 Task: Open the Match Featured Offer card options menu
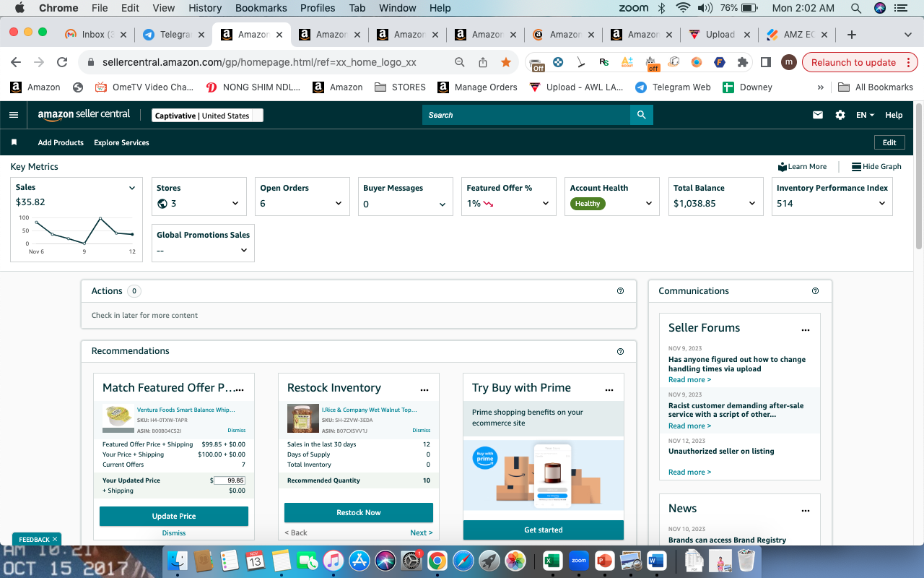pos(240,389)
